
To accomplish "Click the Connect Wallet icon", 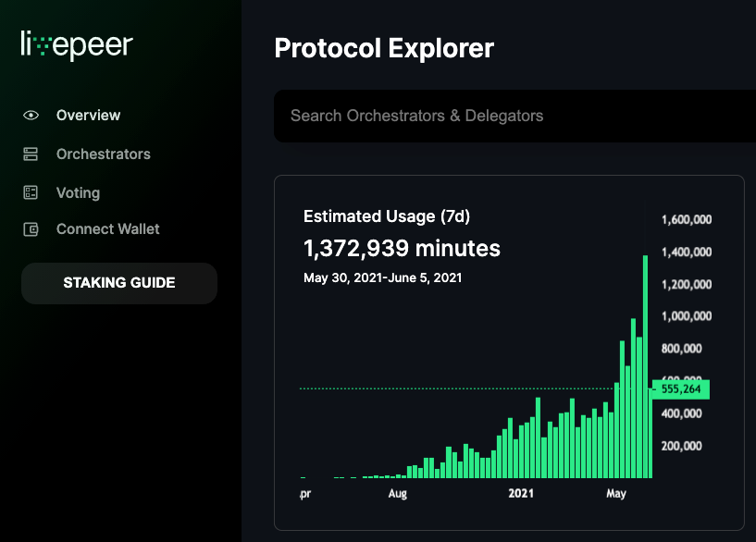I will [x=31, y=229].
